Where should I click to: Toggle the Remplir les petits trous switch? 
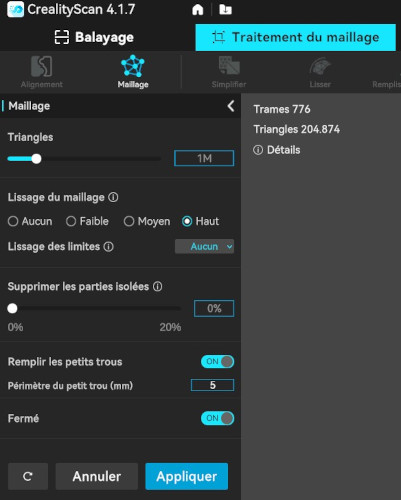click(217, 362)
